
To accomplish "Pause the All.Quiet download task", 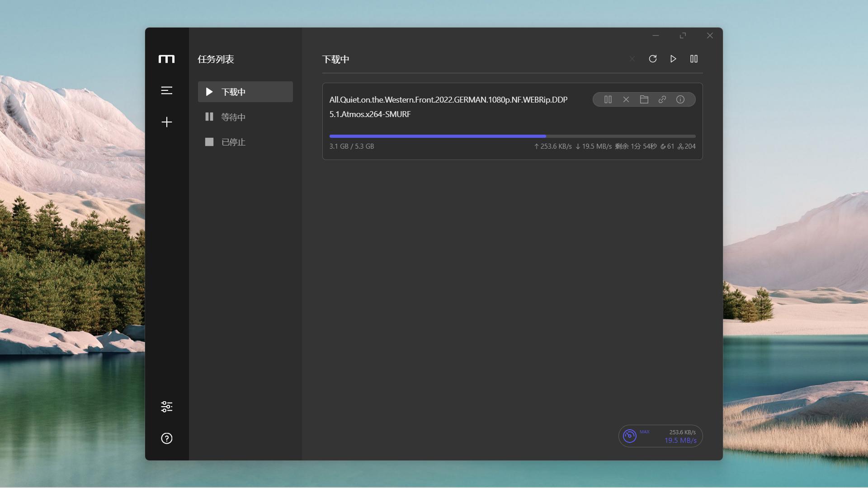I will pyautogui.click(x=608, y=99).
